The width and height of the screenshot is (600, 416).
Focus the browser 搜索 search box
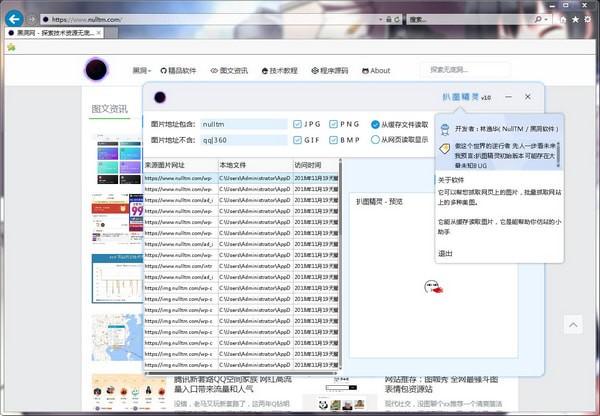471,19
